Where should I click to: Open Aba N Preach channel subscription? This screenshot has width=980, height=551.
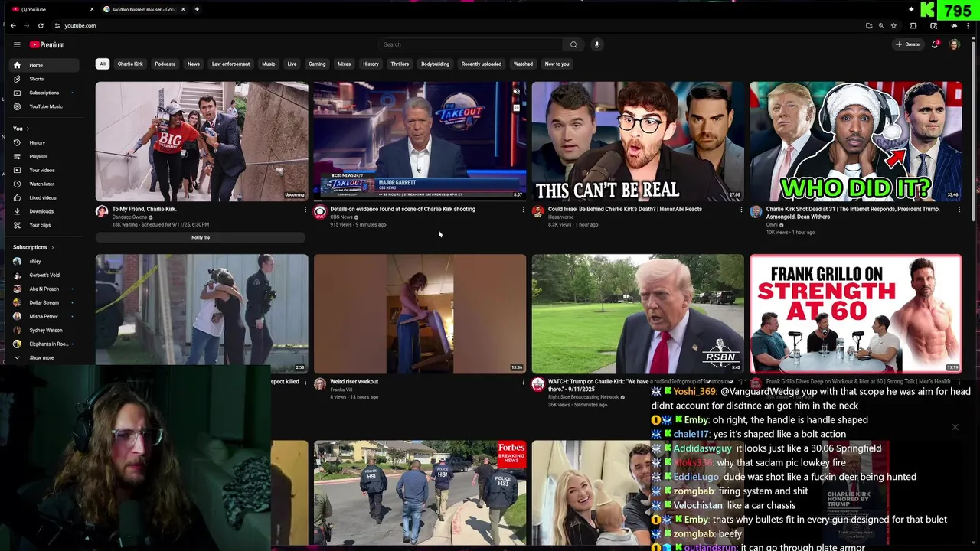44,289
